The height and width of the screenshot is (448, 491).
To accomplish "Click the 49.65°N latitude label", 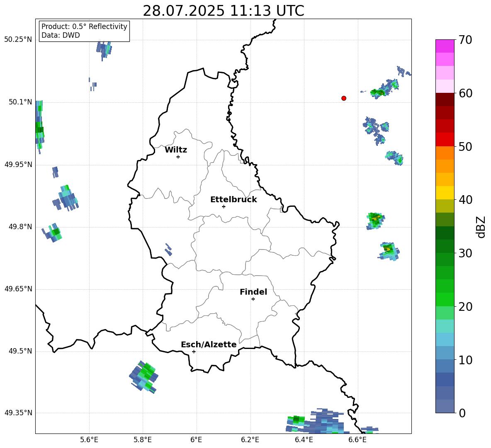I will 18,289.
